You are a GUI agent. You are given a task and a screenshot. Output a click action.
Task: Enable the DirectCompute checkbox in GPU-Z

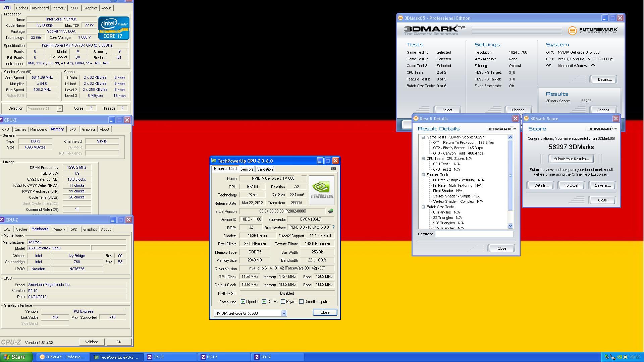(302, 302)
